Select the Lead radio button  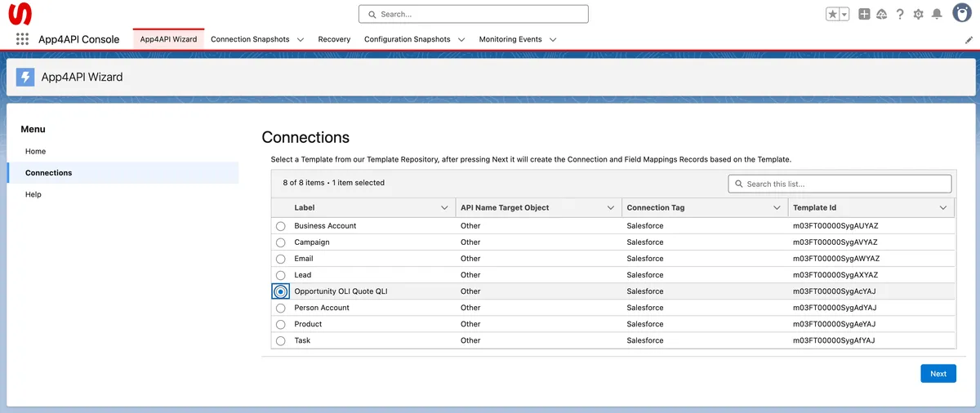click(x=281, y=275)
